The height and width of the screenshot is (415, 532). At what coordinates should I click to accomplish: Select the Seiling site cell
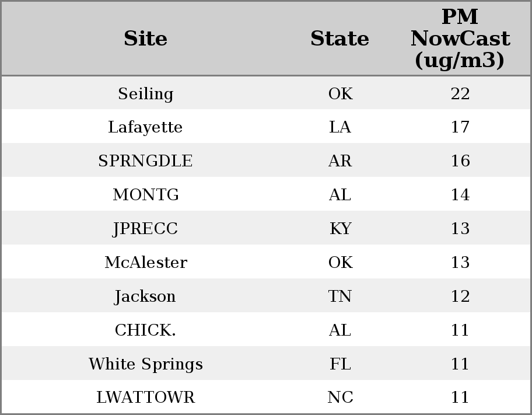coord(145,93)
